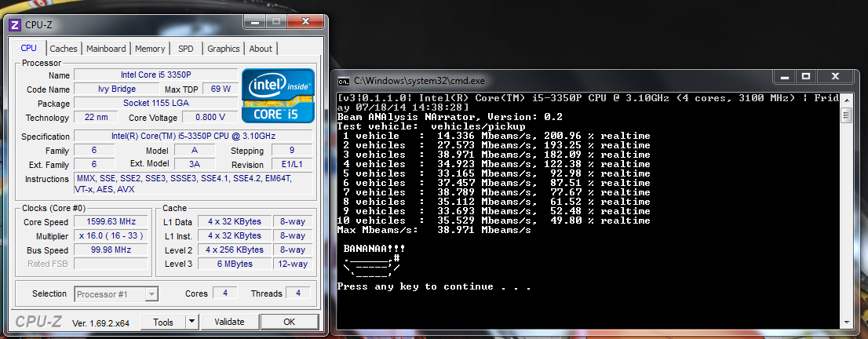Screen dimensions: 868x339
Task: Close the cmd.exe window
Action: pos(835,76)
